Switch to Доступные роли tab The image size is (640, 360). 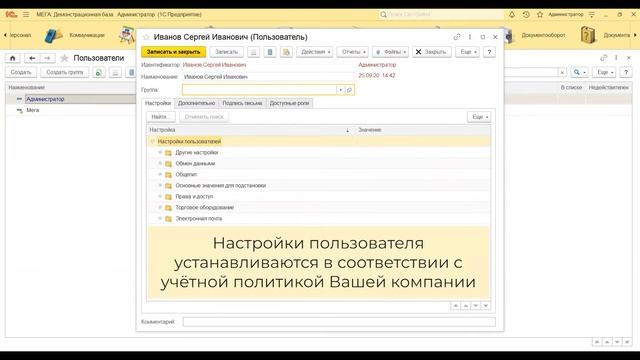(289, 103)
